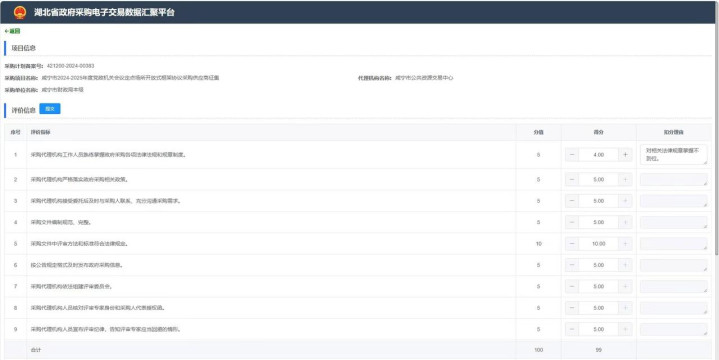This screenshot has width=719, height=360.
Task: Click the deduction reason box for row 7
Action: pos(674,287)
